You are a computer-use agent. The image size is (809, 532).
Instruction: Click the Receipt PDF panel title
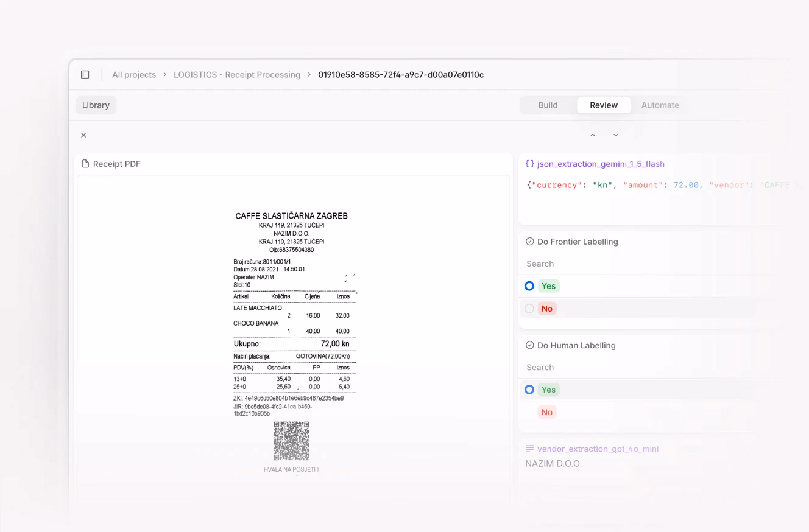pos(117,164)
